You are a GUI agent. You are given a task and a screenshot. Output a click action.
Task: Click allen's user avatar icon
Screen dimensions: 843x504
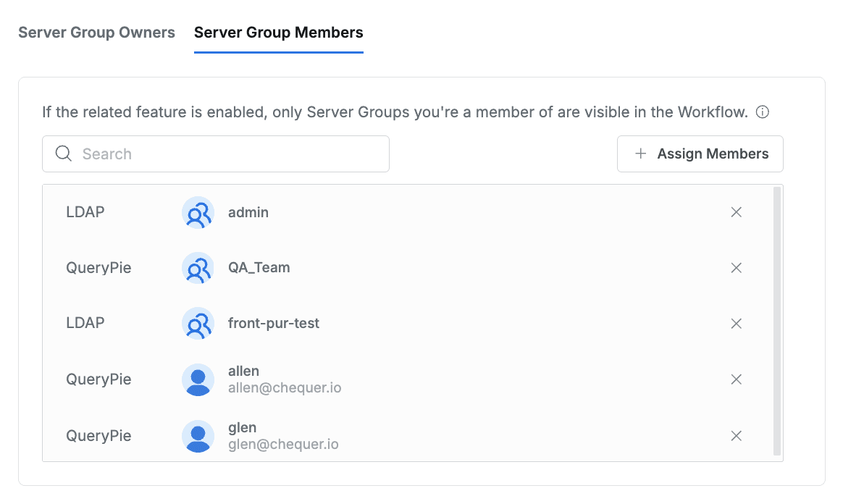(198, 380)
